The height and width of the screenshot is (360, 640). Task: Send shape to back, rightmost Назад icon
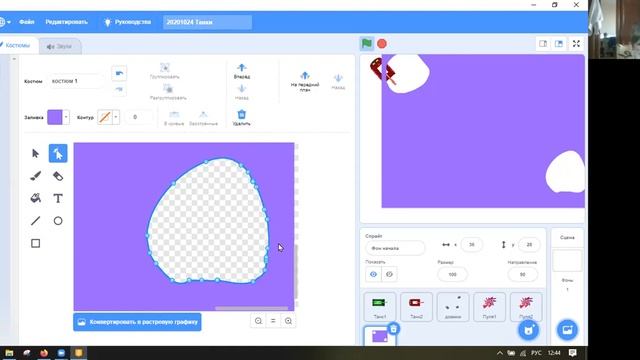(338, 81)
